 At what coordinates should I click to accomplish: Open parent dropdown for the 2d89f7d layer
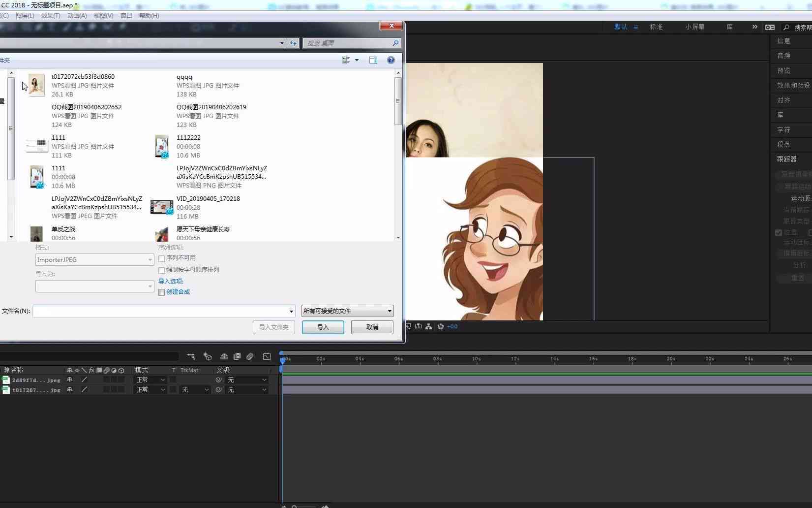(x=247, y=380)
